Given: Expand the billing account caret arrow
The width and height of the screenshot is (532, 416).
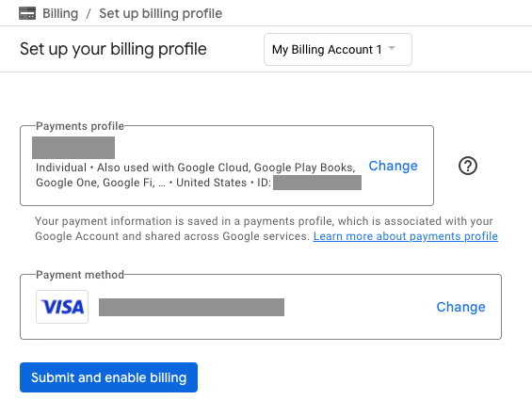Looking at the screenshot, I should pyautogui.click(x=392, y=48).
